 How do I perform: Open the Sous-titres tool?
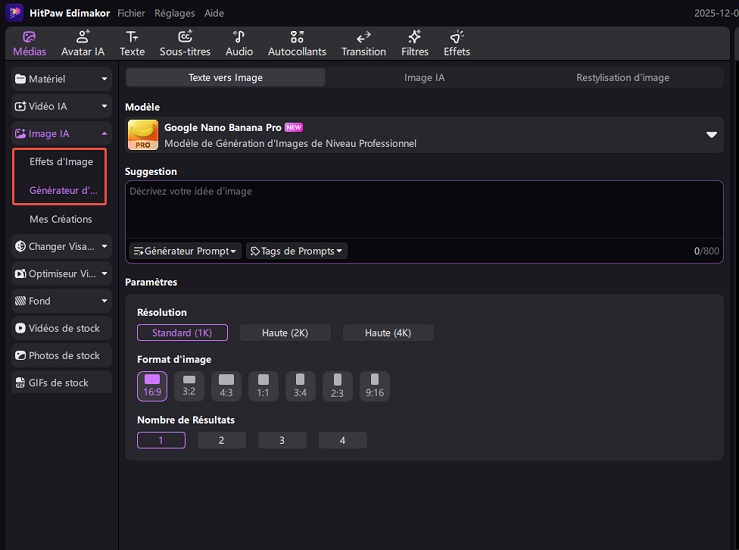tap(185, 37)
